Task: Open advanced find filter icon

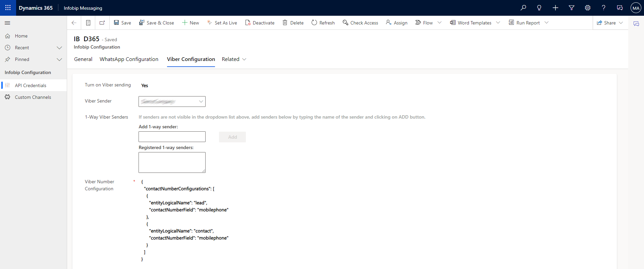Action: pos(572,8)
